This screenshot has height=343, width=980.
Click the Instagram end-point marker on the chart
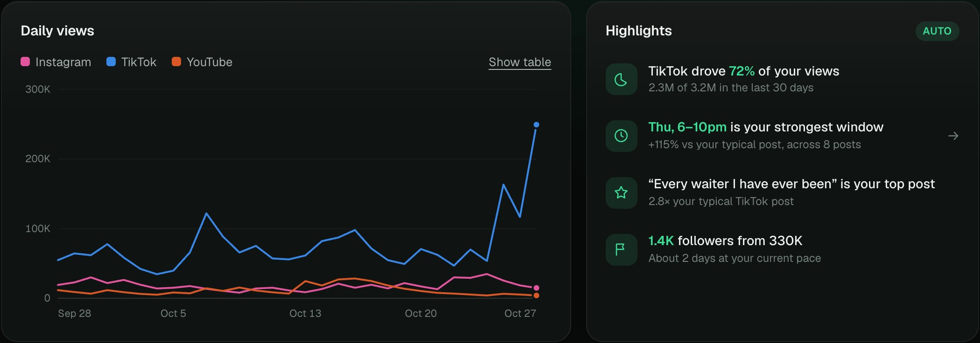(536, 288)
